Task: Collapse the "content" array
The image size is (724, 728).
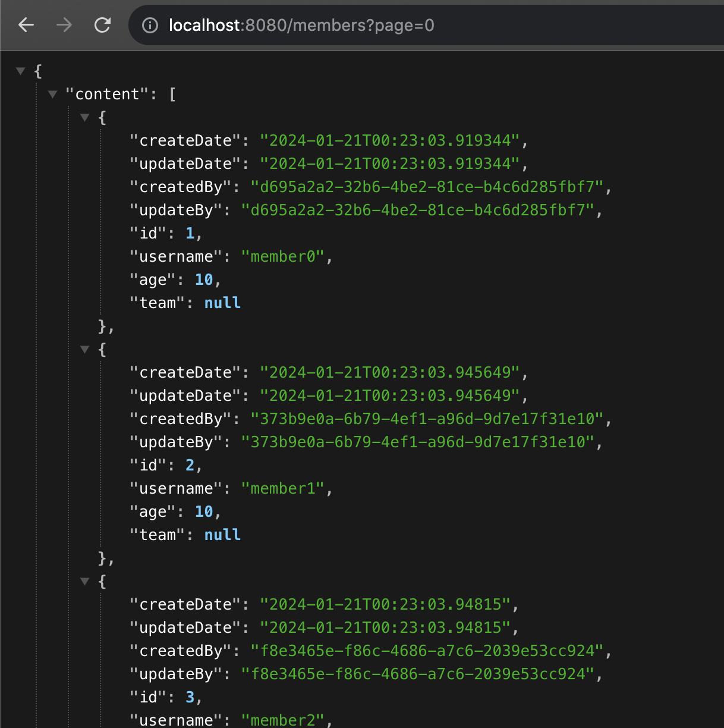Action: click(x=53, y=94)
